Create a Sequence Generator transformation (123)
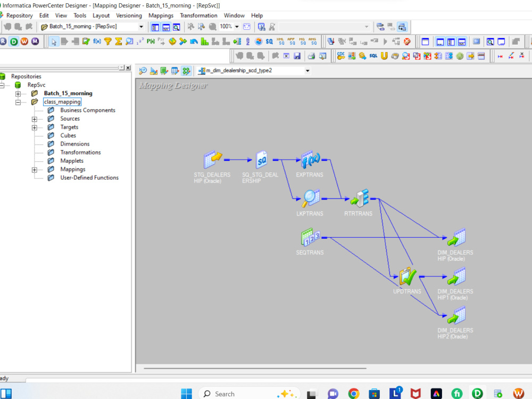 [140, 41]
